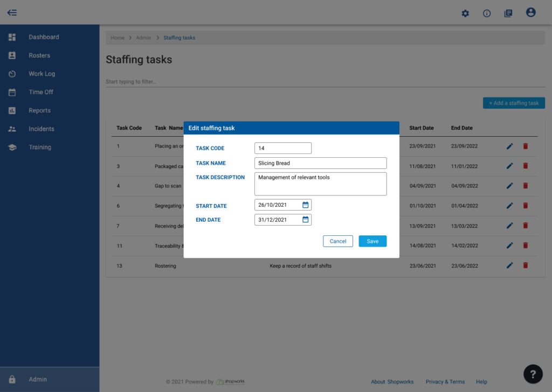Select Incidents in the sidebar menu
This screenshot has height=392, width=552.
(x=42, y=129)
